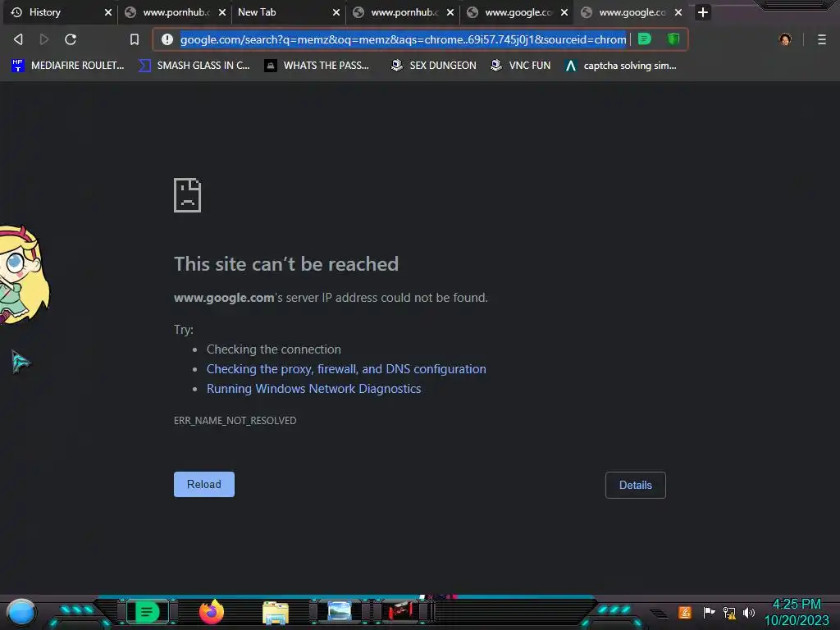
Task: Open the WHATS THE PASS... bookmark
Action: 317,66
